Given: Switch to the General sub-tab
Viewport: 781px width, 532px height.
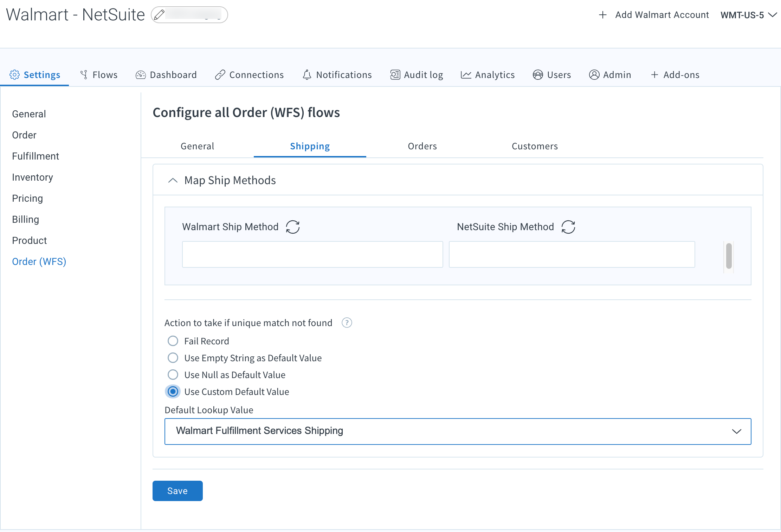Looking at the screenshot, I should pos(198,146).
